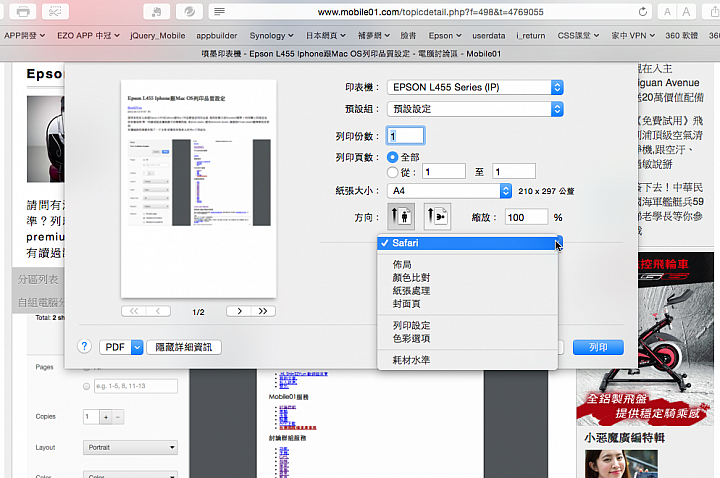
Task: Choose 耗材水準 from the popup menu
Action: [x=467, y=360]
